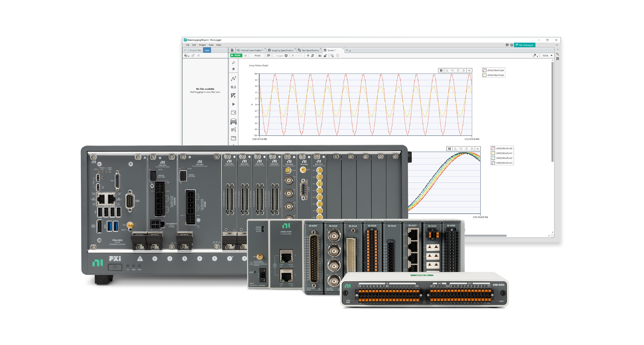
Task: Open the home tab icon
Action: pos(232,50)
